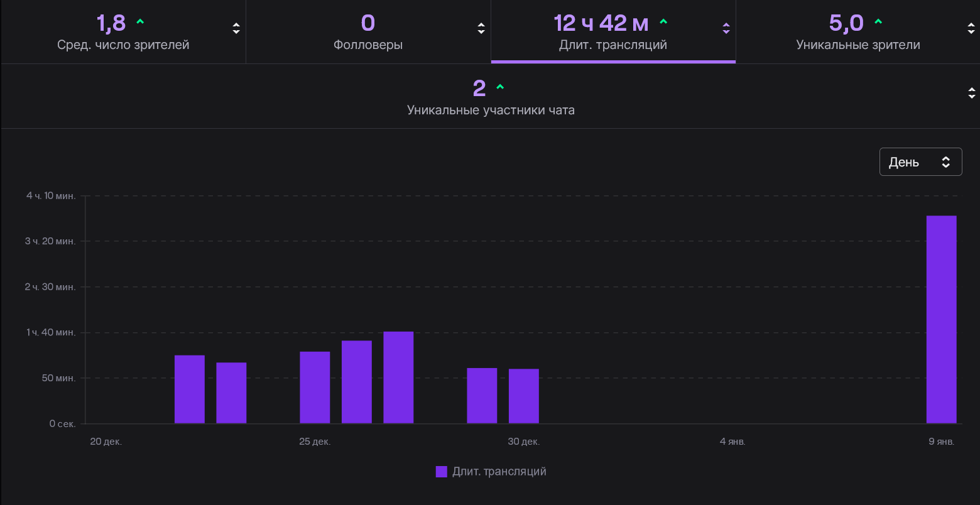Click the '25 дек.' date label
Image resolution: width=980 pixels, height=505 pixels.
pyautogui.click(x=315, y=442)
